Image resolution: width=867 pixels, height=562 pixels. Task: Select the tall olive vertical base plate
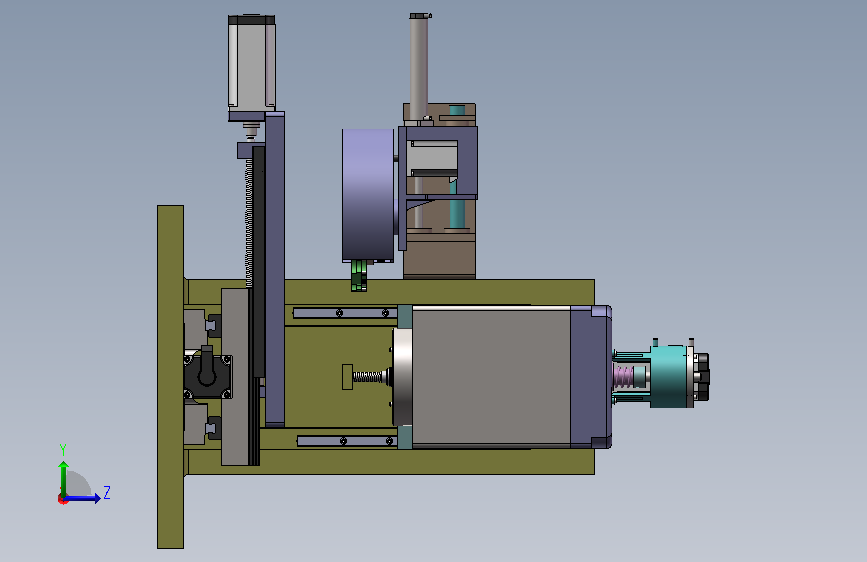click(x=170, y=377)
